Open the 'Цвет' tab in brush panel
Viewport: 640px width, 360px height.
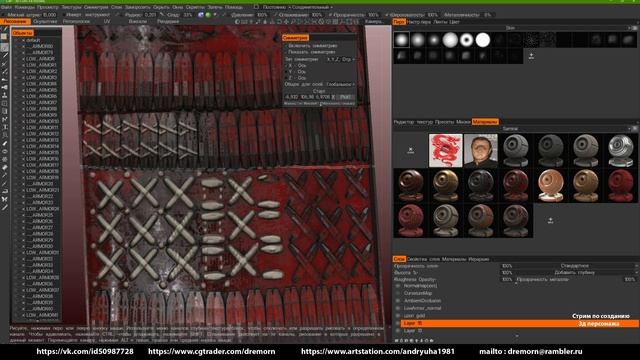[454, 22]
